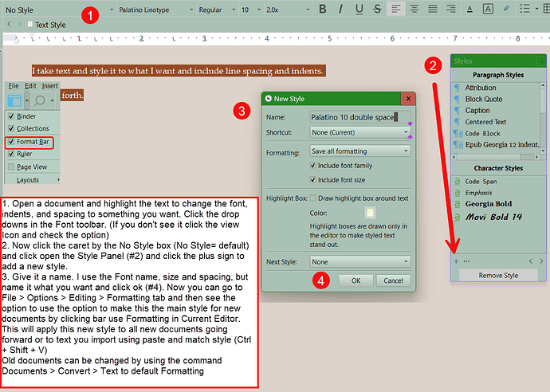Open the Next Style dropdown
Screen dimensions: 550x392
[360, 261]
